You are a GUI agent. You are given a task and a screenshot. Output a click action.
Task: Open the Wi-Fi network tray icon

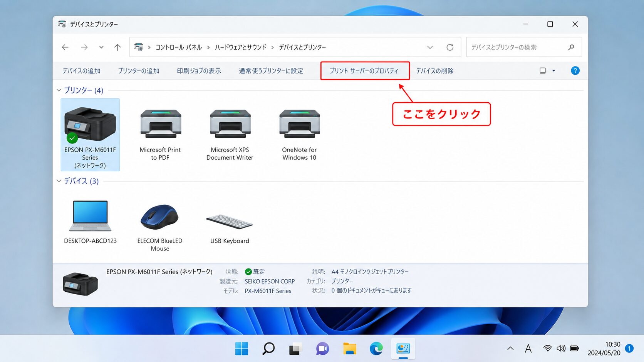click(547, 348)
